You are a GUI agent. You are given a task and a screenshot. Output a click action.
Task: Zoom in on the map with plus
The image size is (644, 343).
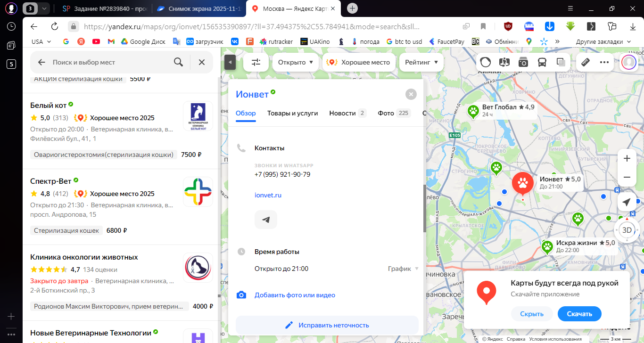(627, 159)
